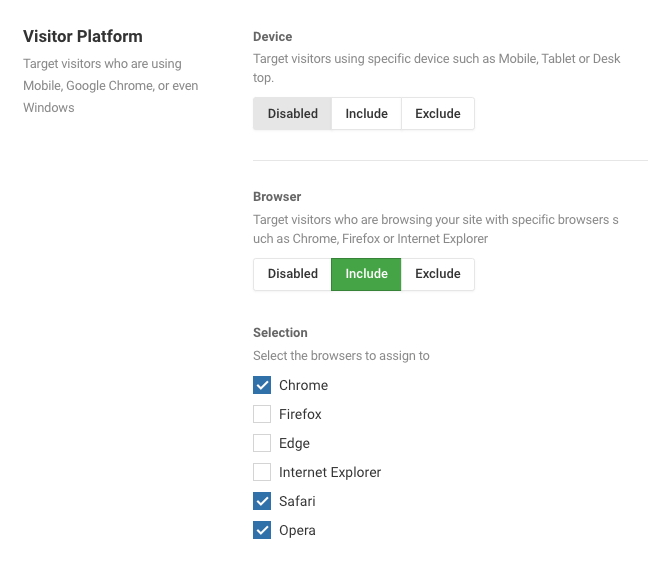Click the Selection section heading
The image size is (648, 564).
coord(280,333)
